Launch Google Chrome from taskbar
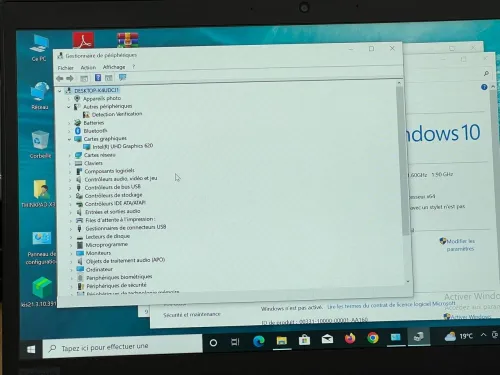 [373, 338]
